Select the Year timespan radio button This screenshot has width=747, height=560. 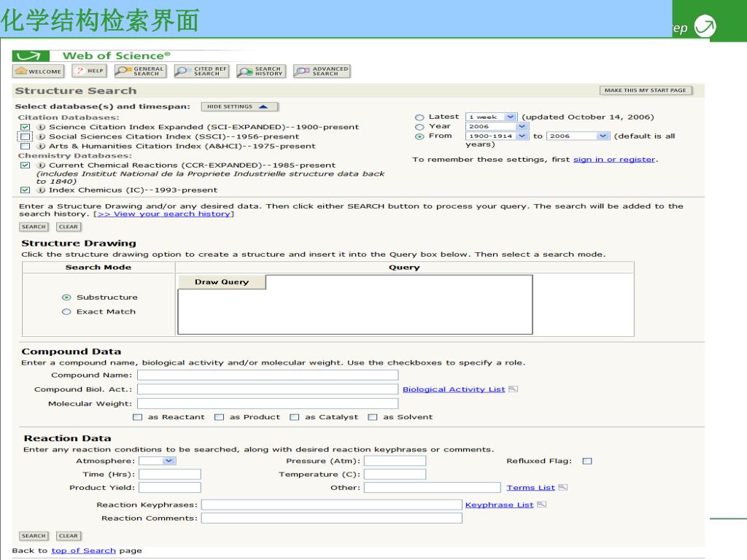click(419, 127)
